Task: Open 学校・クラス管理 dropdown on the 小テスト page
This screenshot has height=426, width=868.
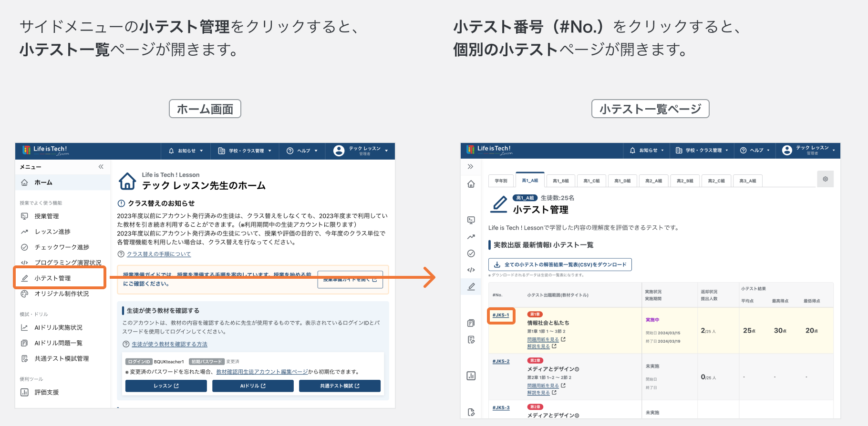Action: point(702,150)
